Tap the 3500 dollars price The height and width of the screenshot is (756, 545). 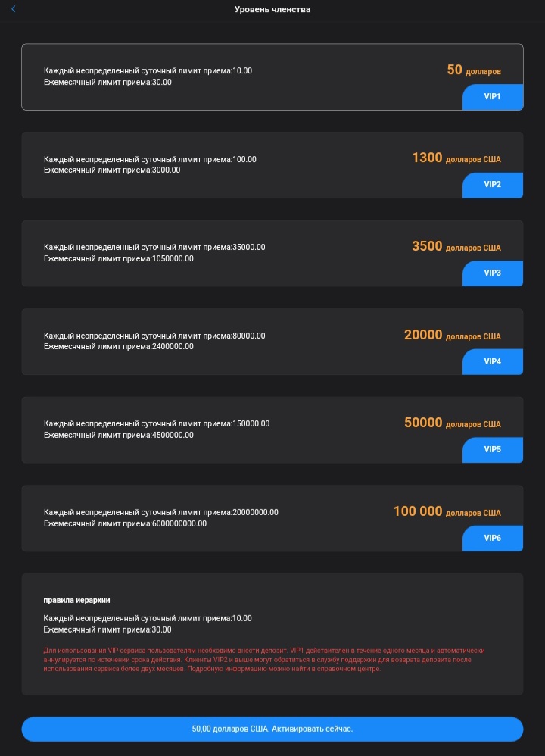456,247
